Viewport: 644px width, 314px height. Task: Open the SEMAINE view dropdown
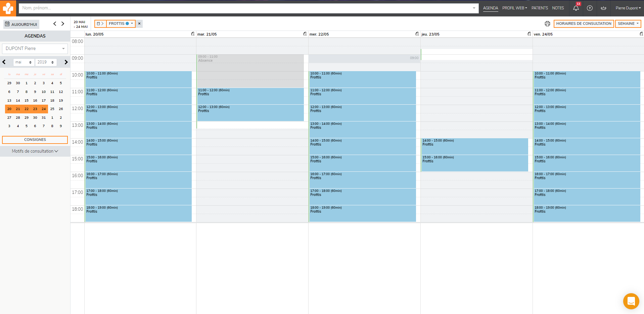[x=628, y=23]
